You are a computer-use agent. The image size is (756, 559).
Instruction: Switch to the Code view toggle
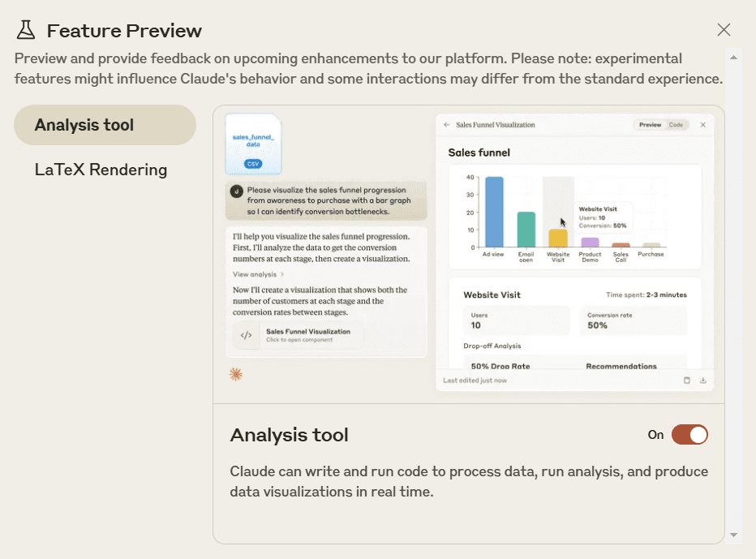676,125
